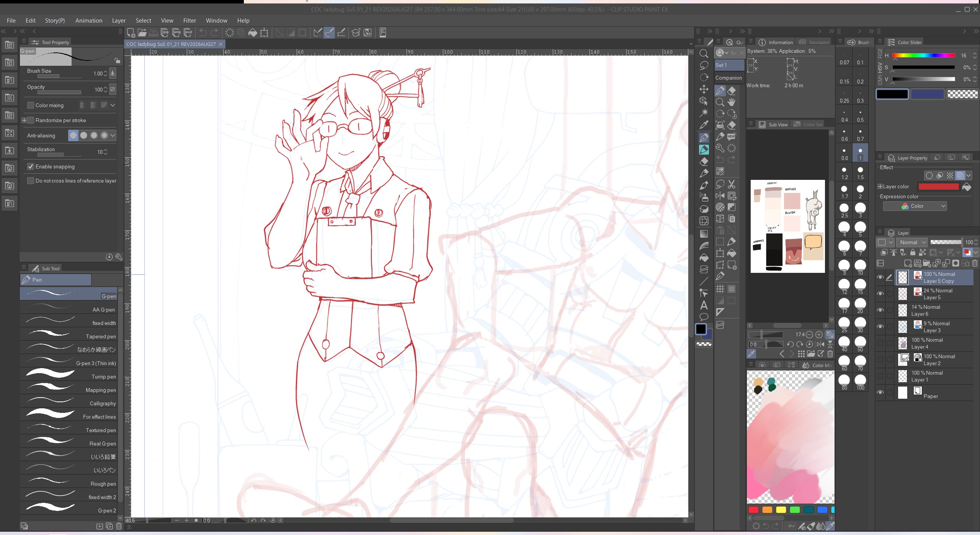
Task: Select the Companion set in Quick Access
Action: pos(729,78)
